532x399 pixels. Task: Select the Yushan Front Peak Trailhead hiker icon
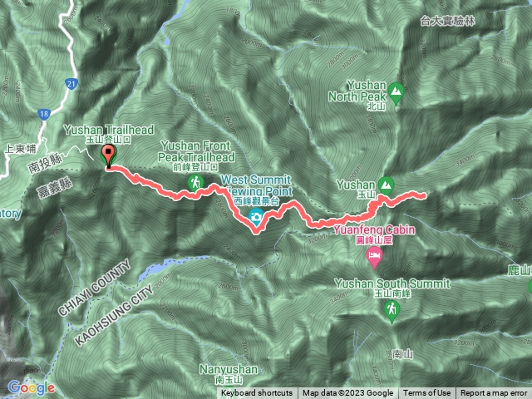click(195, 183)
